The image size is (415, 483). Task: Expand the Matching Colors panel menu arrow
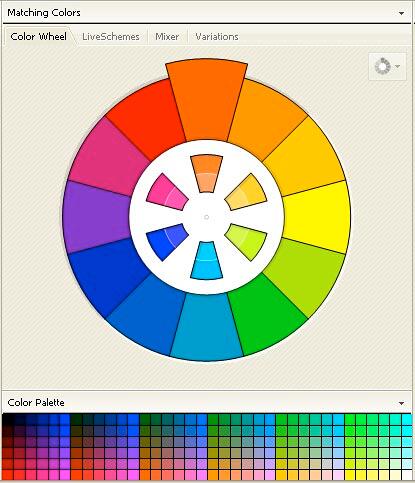(x=401, y=13)
